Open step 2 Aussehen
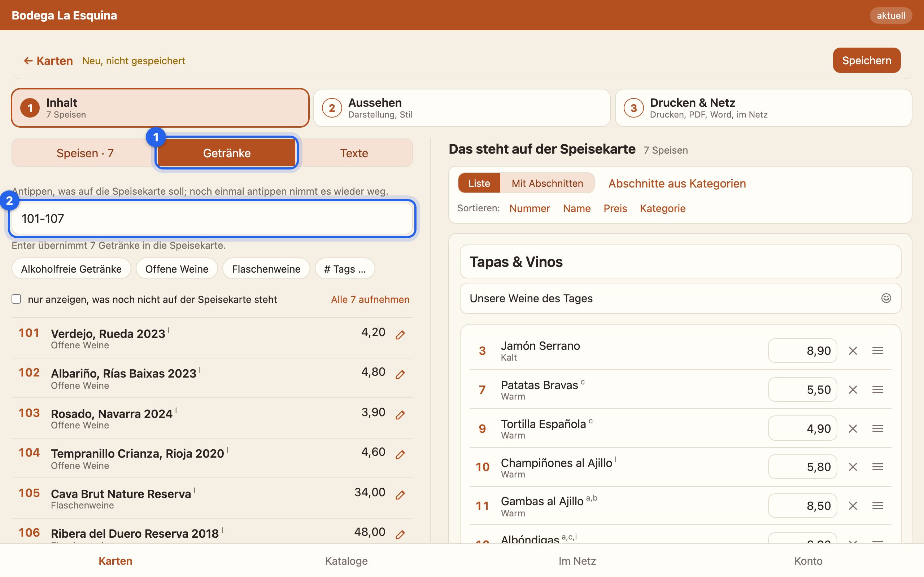The height and width of the screenshot is (577, 924). (462, 108)
